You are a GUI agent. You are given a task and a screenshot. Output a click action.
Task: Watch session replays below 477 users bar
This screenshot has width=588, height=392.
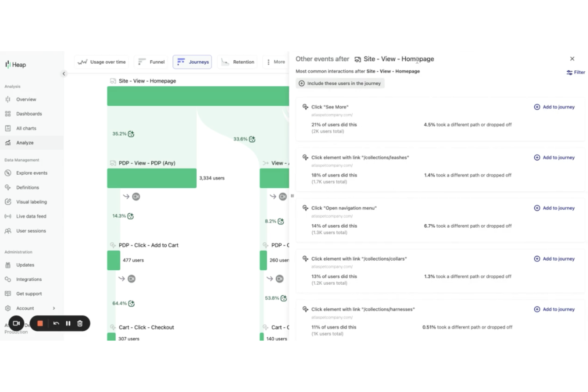(x=132, y=279)
